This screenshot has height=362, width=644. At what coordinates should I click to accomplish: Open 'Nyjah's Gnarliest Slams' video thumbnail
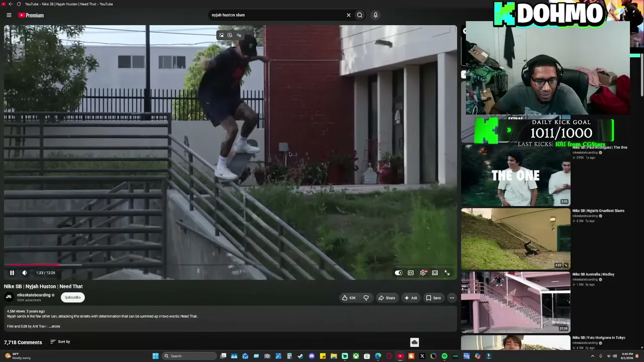click(x=516, y=238)
